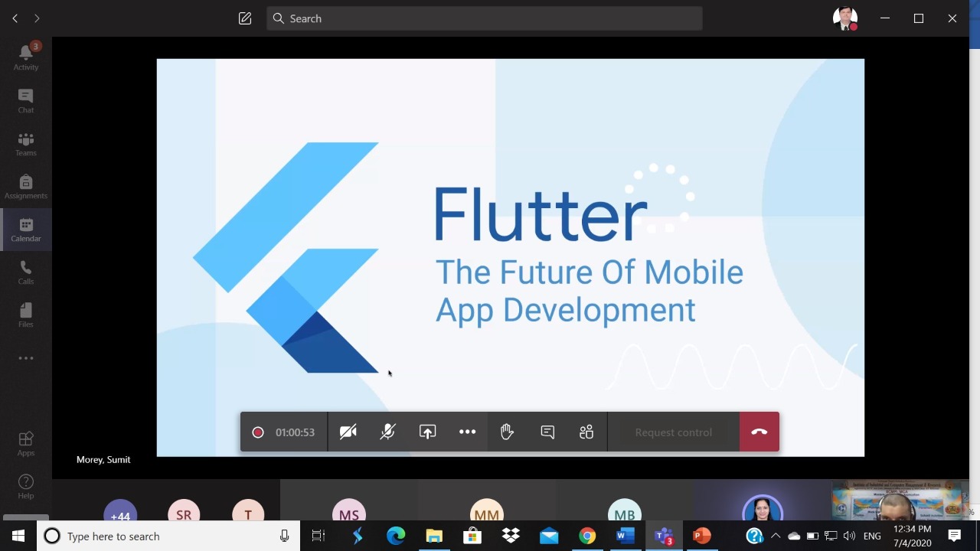Show the meeting conversation chat panel
The height and width of the screenshot is (551, 980).
click(x=547, y=432)
